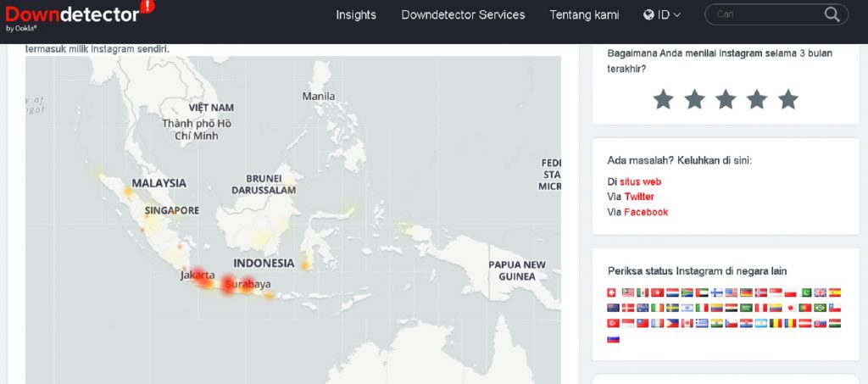Screen dimensions: 868x384
Task: Rate Instagram one star
Action: pyautogui.click(x=663, y=99)
